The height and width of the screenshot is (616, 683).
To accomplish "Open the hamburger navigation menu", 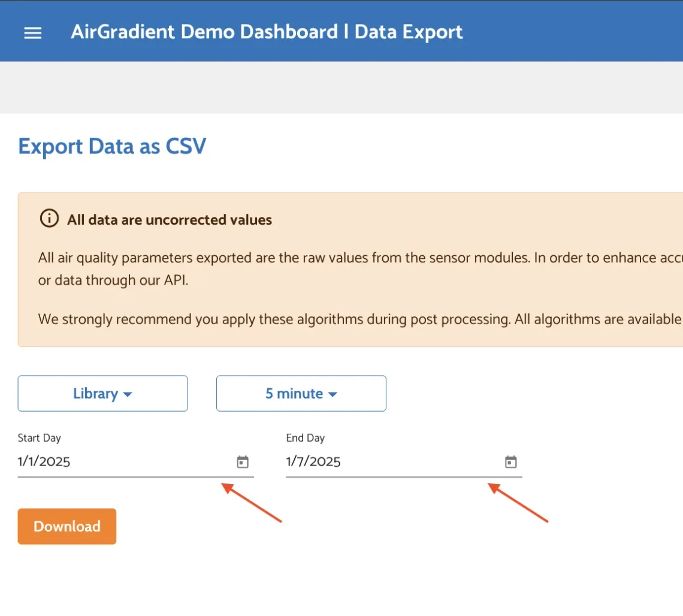I will 32,32.
